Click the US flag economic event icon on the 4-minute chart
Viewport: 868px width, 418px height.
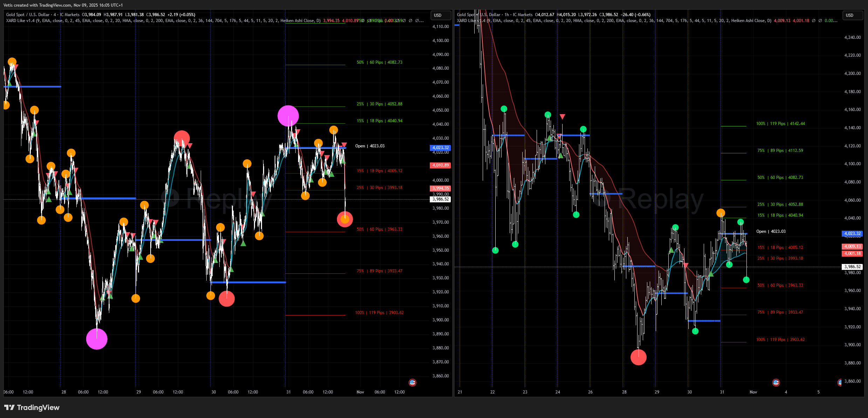(412, 382)
